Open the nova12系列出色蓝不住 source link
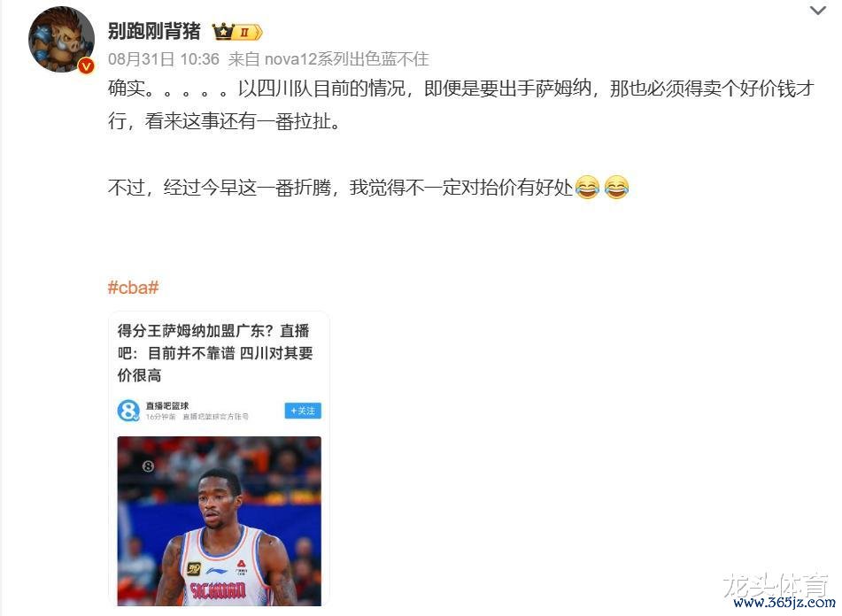The width and height of the screenshot is (842, 616). tap(347, 59)
